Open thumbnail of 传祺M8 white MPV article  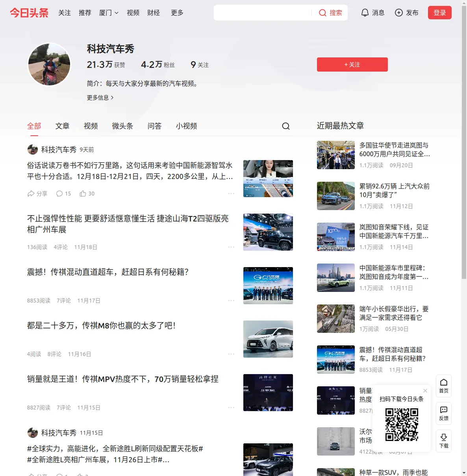[268, 339]
